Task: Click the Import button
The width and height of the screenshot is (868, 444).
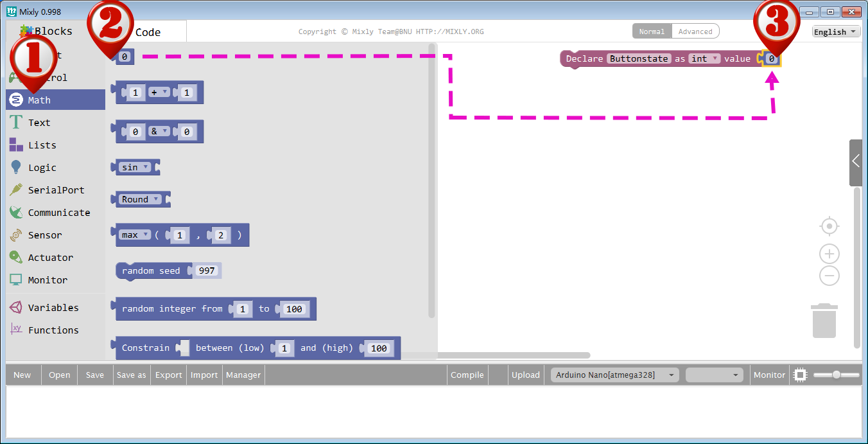Action: (x=204, y=375)
